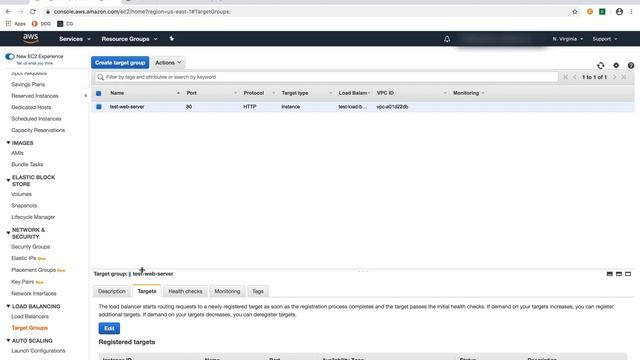Select the Targets tab

(x=147, y=291)
